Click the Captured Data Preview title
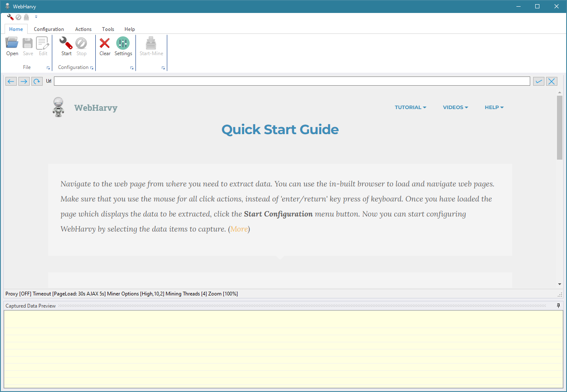 [31, 306]
